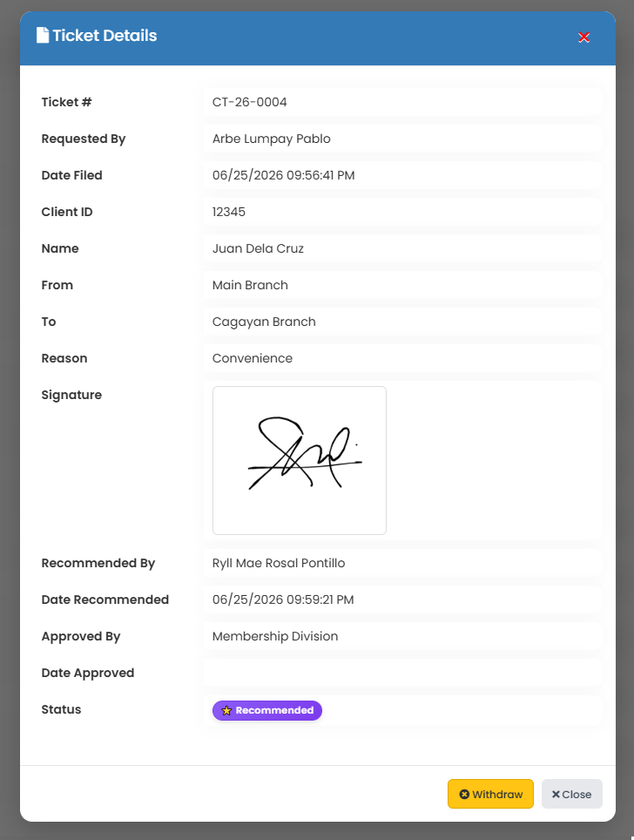Withdraw this ticket
The height and width of the screenshot is (840, 634).
pos(490,794)
